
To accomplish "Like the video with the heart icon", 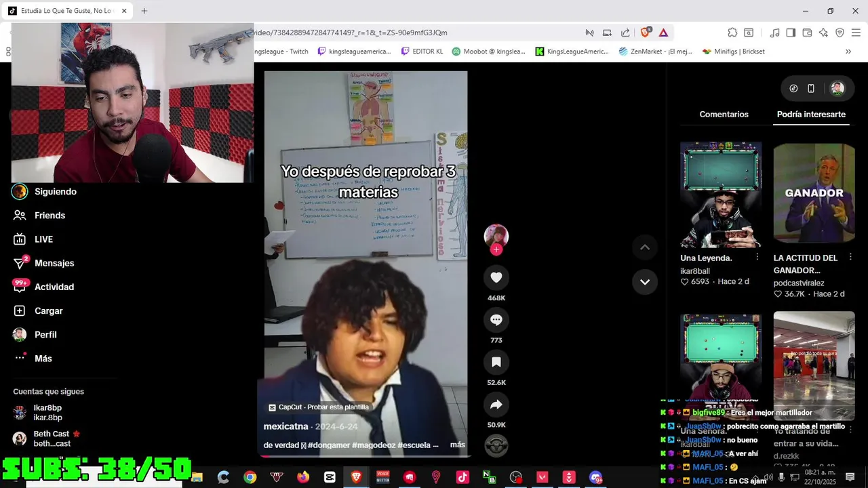I will [496, 277].
